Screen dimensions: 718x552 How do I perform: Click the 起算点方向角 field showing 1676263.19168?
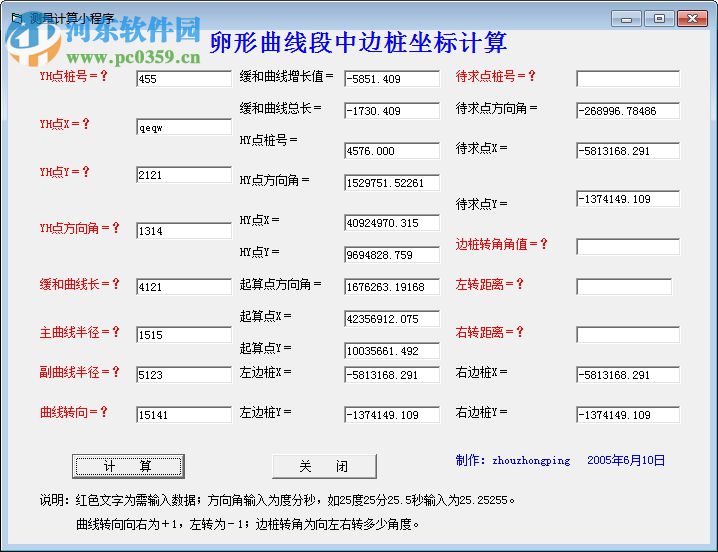click(392, 287)
